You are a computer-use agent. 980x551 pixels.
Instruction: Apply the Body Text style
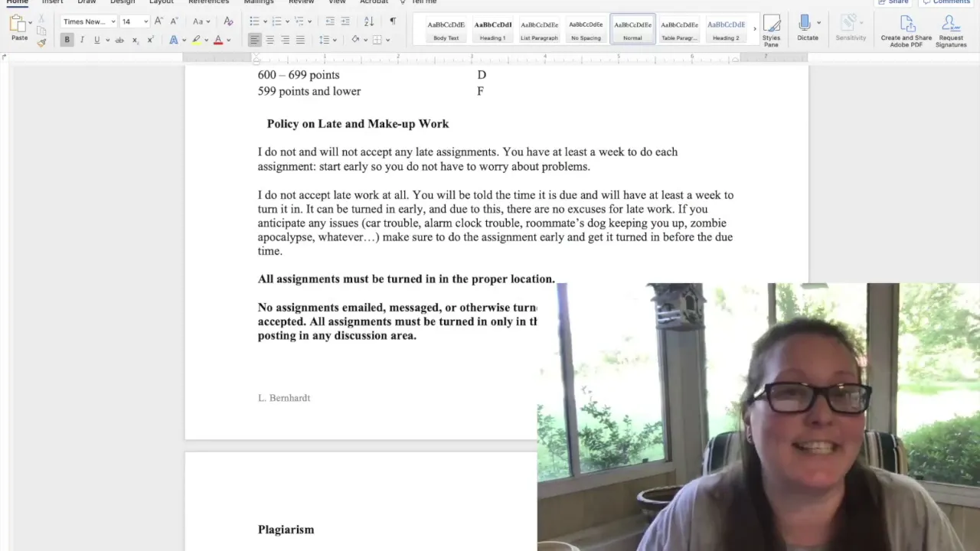(x=446, y=30)
